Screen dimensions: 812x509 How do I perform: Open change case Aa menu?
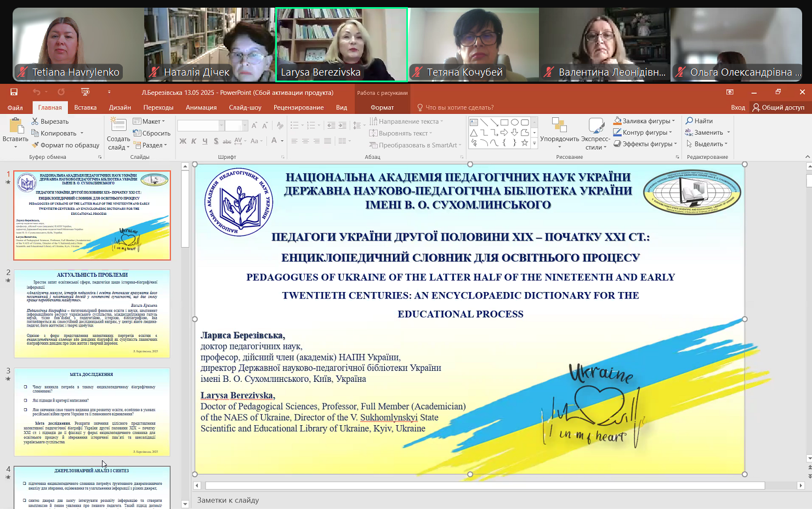tap(255, 141)
